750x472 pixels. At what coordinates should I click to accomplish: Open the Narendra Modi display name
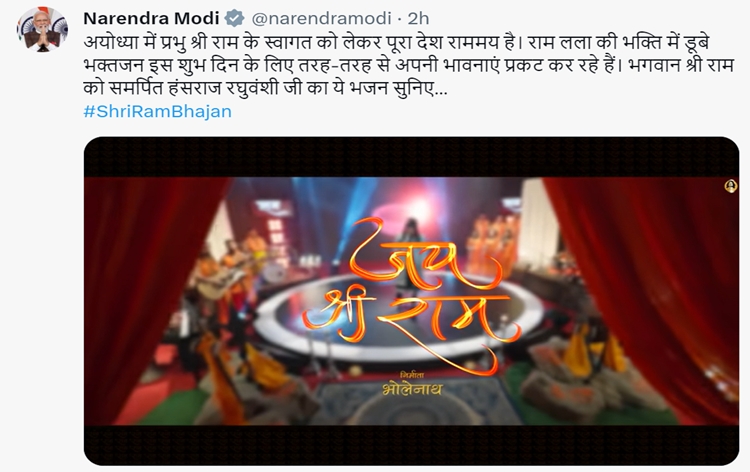pos(151,19)
